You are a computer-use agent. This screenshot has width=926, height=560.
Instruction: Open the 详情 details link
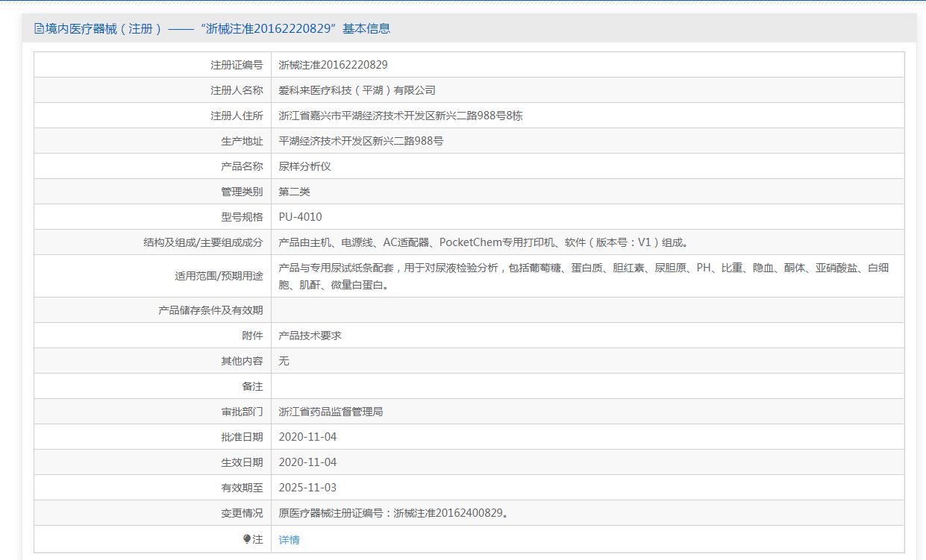[x=289, y=540]
